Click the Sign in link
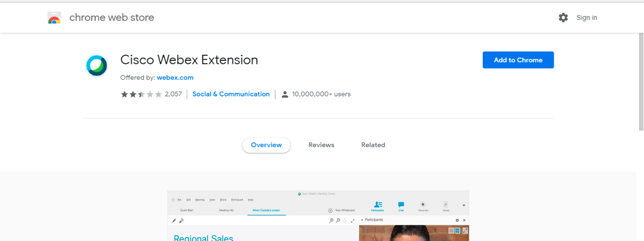 587,18
